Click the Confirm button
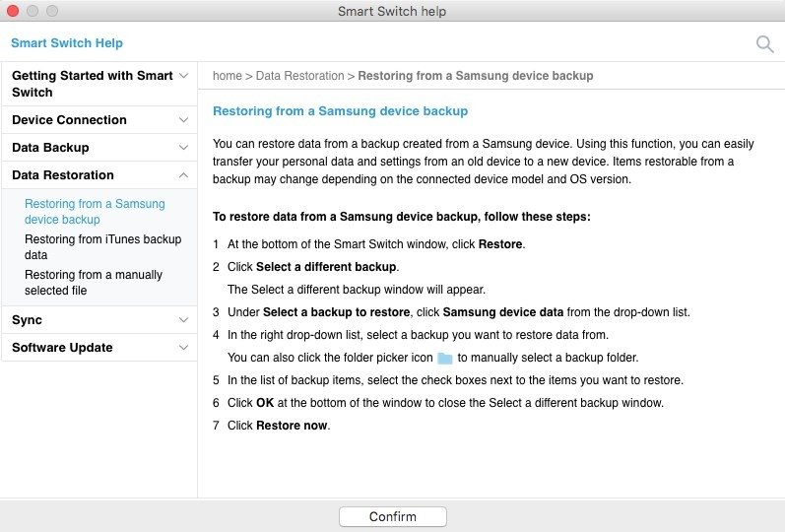 point(392,516)
